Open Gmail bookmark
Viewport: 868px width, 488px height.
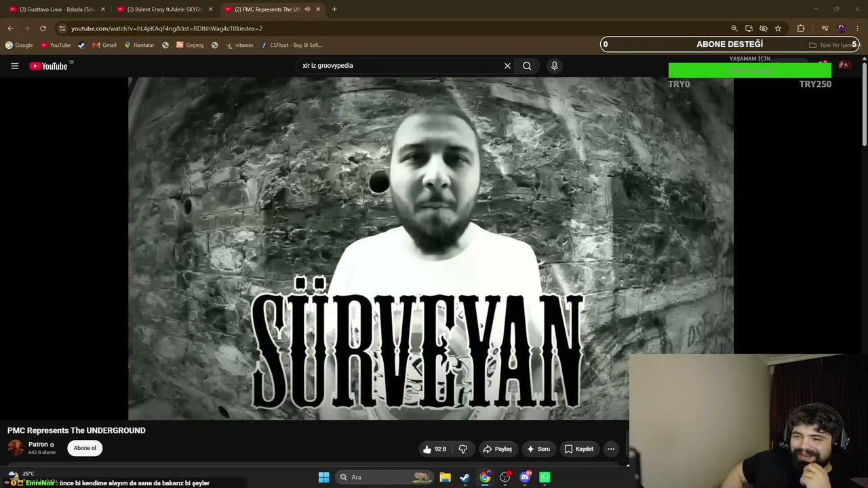tap(104, 45)
